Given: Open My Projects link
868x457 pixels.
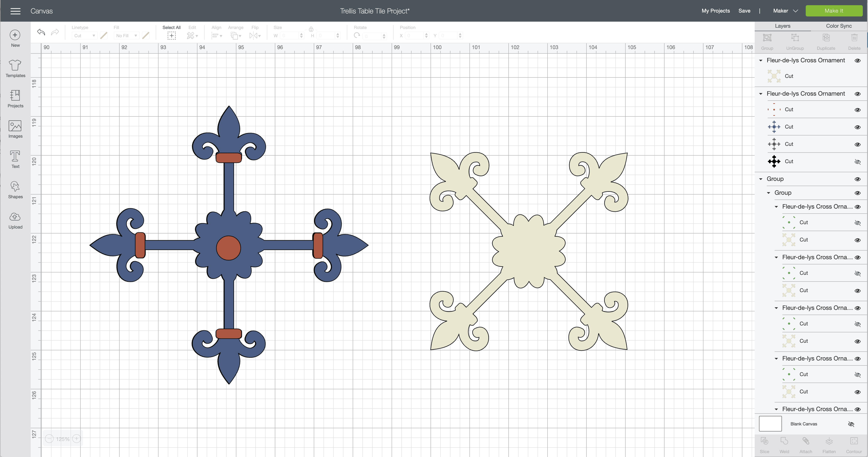Looking at the screenshot, I should click(x=715, y=11).
